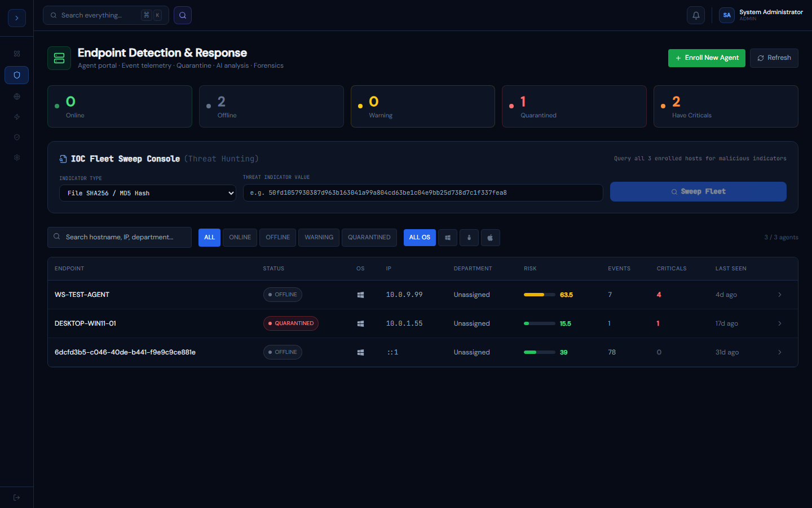Filter agents by Linux OS icon
This screenshot has height=508, width=812.
point(469,238)
